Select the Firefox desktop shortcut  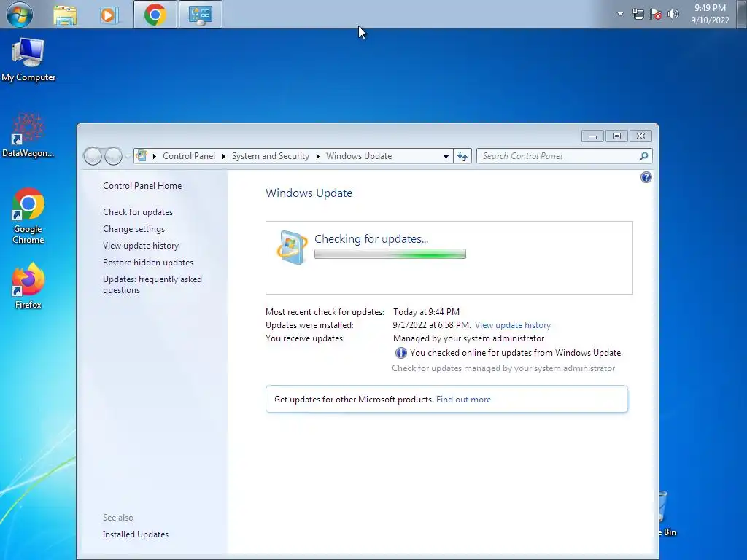tap(28, 286)
